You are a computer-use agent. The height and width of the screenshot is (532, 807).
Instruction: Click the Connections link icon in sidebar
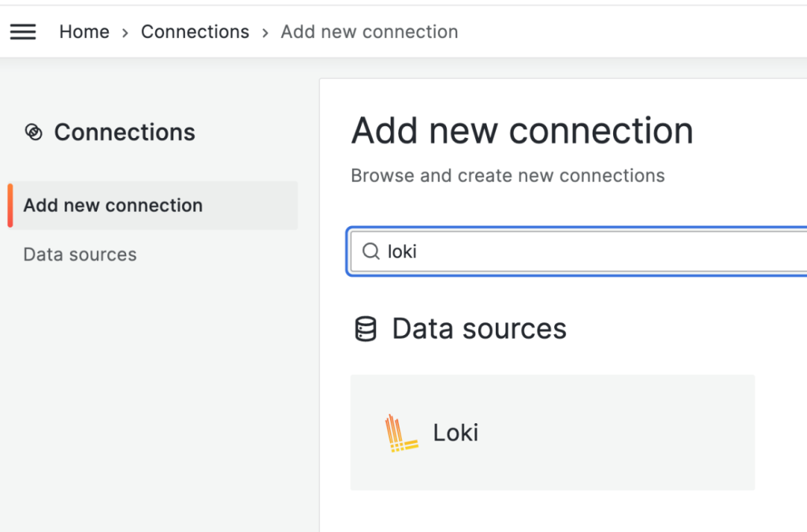pyautogui.click(x=33, y=132)
